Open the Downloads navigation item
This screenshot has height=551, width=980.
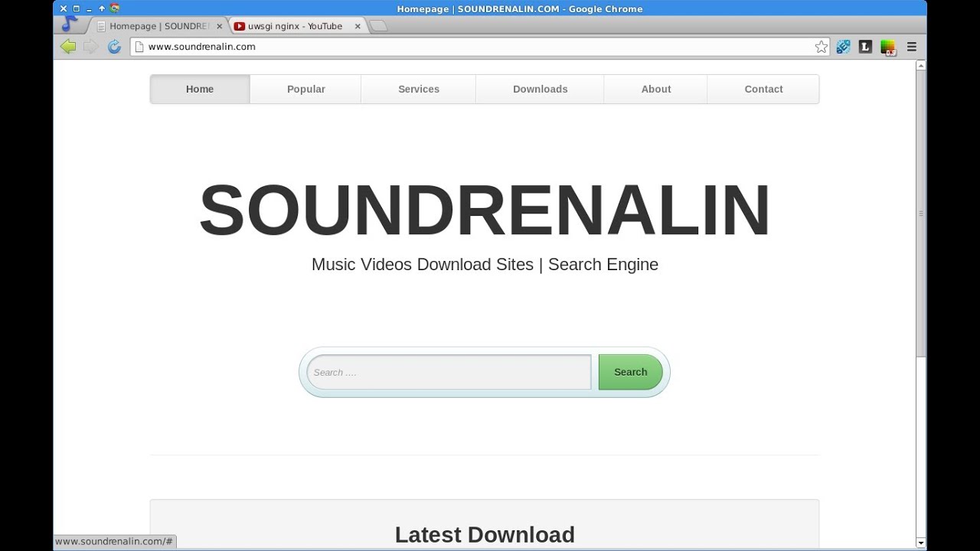pos(541,89)
